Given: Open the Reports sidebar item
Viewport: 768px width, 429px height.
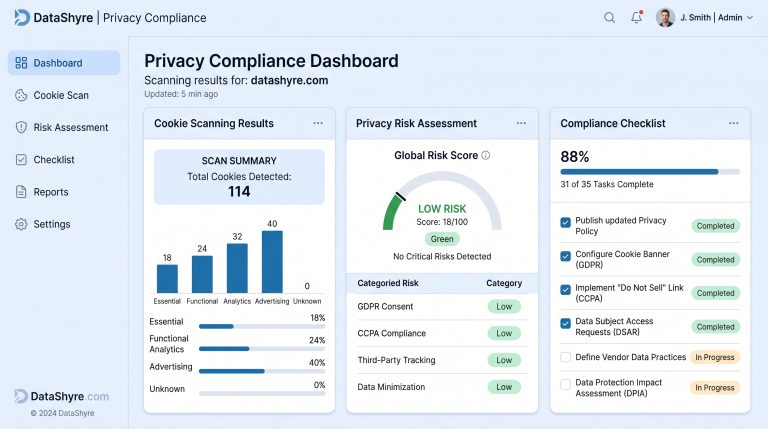Looking at the screenshot, I should (64, 192).
